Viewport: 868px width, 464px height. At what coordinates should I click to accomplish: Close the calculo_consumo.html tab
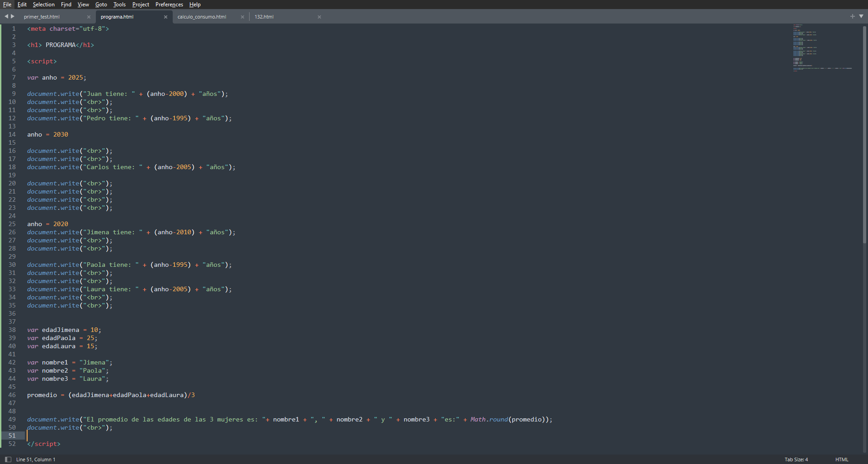coord(242,17)
